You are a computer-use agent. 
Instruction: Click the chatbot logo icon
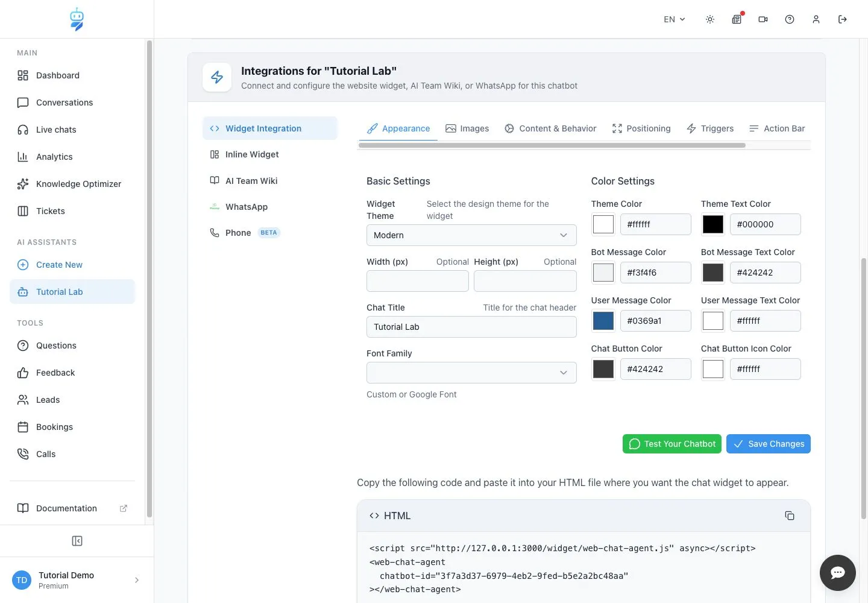[77, 19]
